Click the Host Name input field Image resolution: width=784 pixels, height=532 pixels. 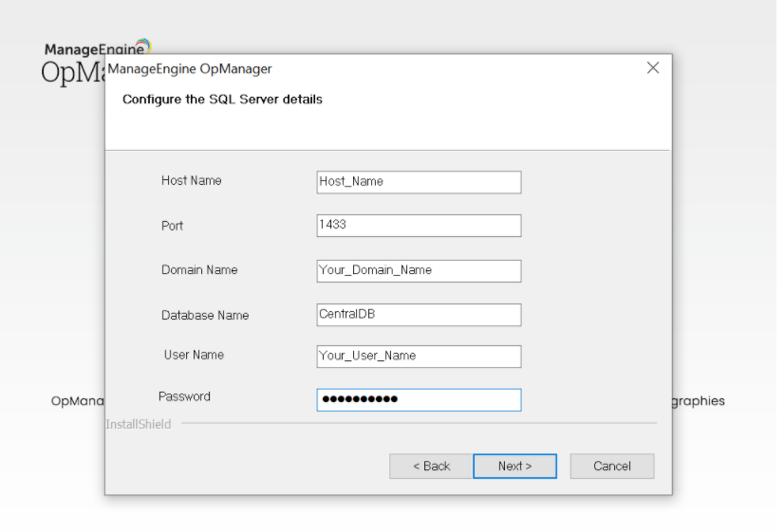(419, 182)
